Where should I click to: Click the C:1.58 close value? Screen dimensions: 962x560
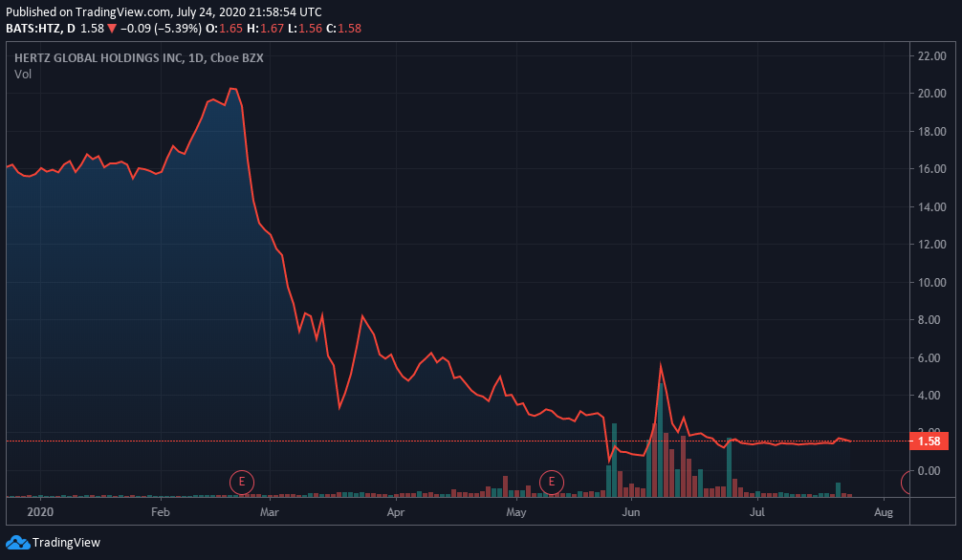click(343, 29)
